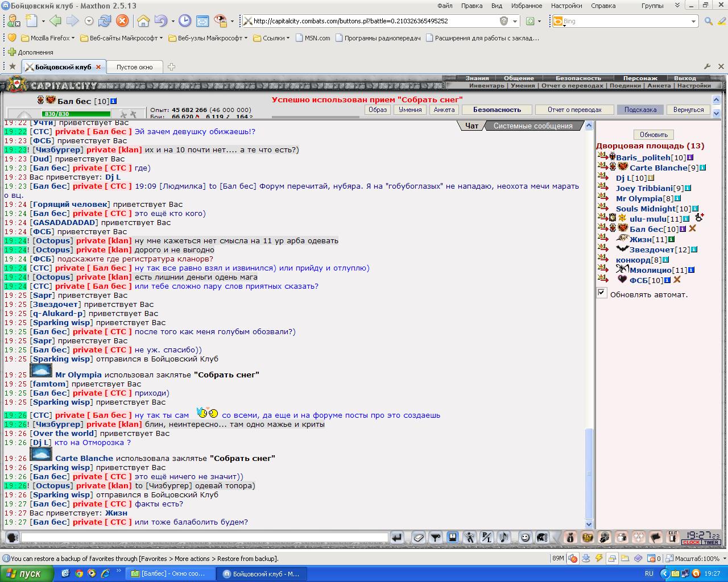
Task: Select the Чат tab
Action: 471,126
